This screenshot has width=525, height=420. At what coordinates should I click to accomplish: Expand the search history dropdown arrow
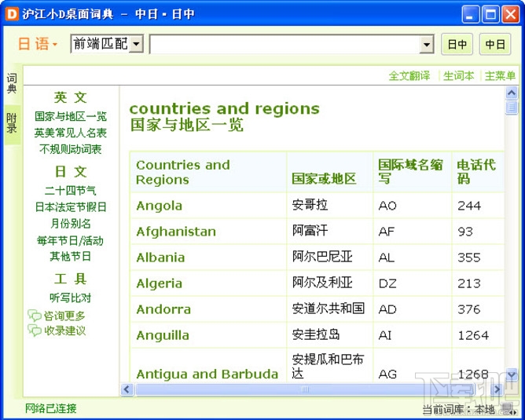tap(427, 44)
